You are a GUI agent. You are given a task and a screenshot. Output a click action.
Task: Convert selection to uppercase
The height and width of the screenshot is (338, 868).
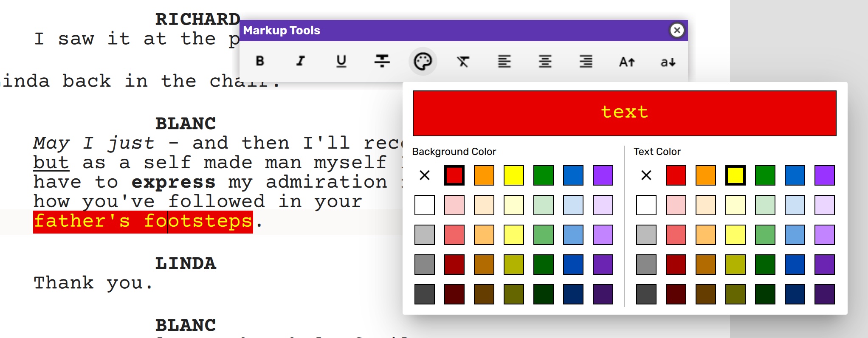(626, 62)
